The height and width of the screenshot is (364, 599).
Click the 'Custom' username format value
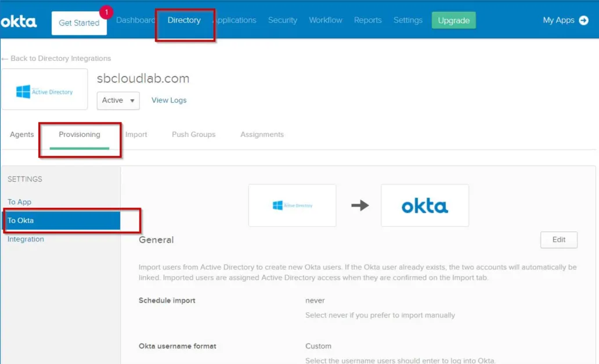point(318,346)
